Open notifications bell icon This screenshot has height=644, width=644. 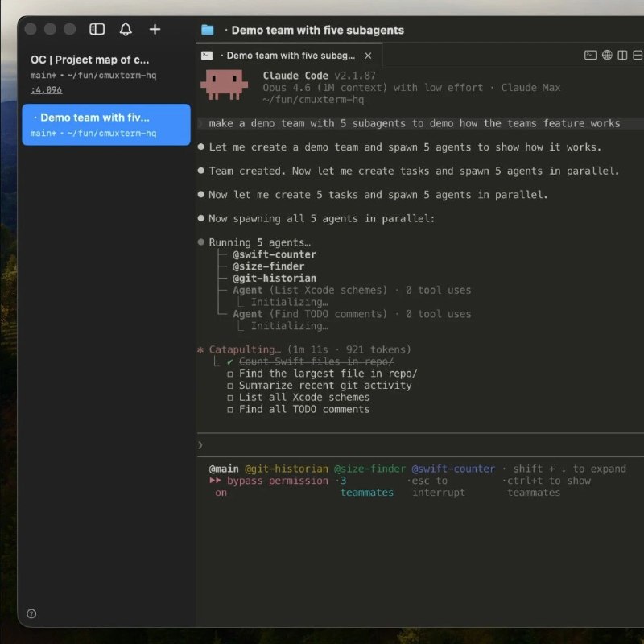(126, 29)
